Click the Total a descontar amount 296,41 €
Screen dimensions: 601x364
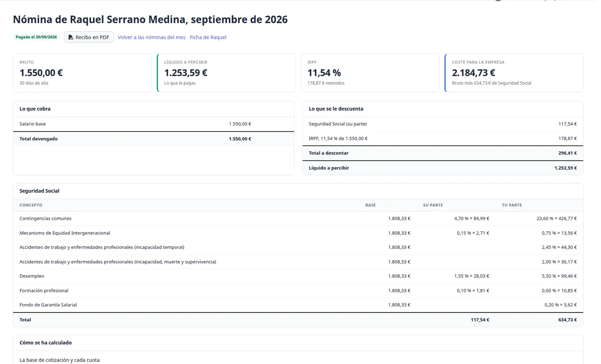click(x=568, y=153)
